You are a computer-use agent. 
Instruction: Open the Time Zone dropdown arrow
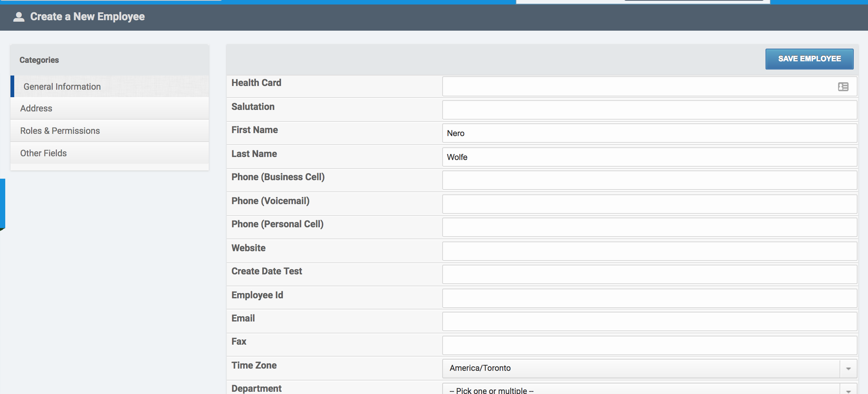point(848,369)
